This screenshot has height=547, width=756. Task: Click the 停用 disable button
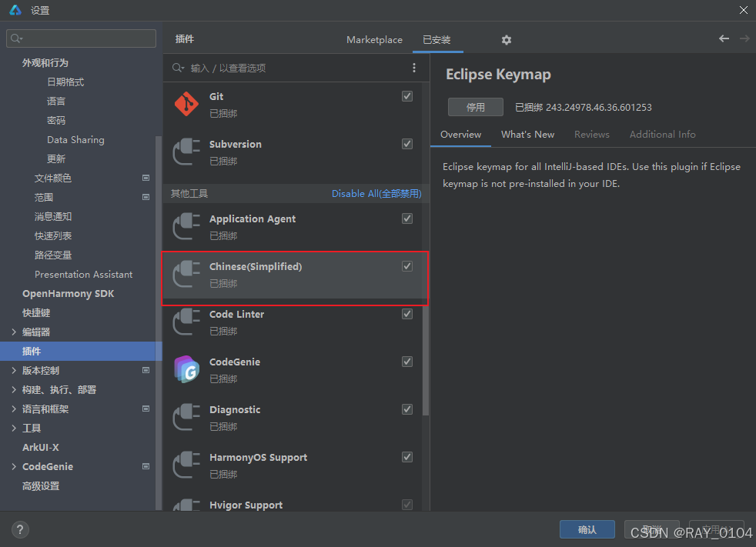[476, 107]
